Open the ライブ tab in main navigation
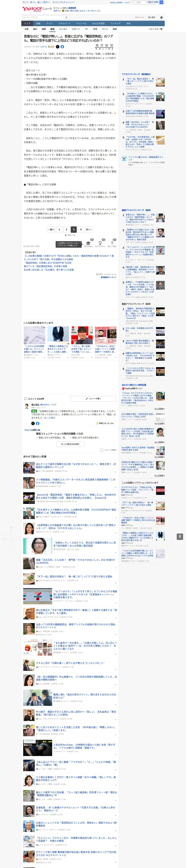 [x=49, y=24]
